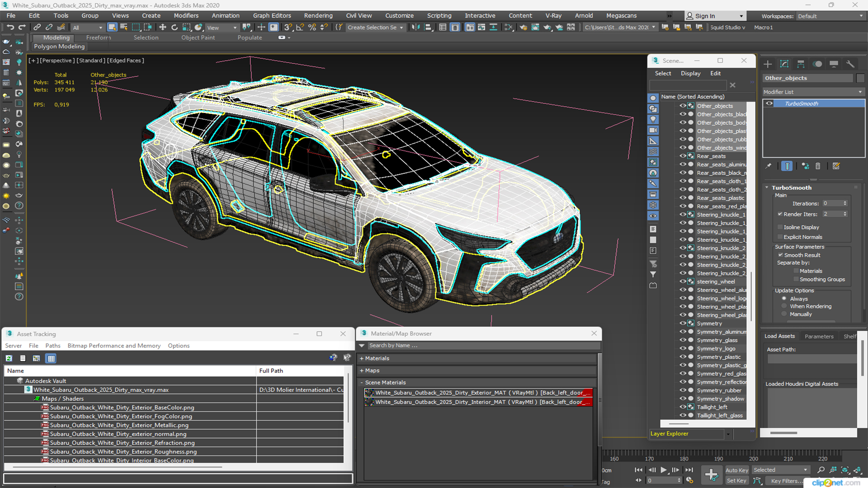The height and width of the screenshot is (488, 868).
Task: Open Render Setup teapot icon
Action: [524, 28]
